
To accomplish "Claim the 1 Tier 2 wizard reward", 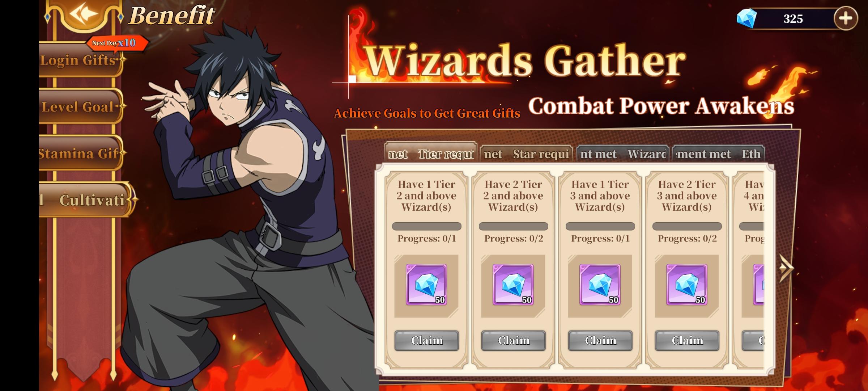I will [427, 341].
